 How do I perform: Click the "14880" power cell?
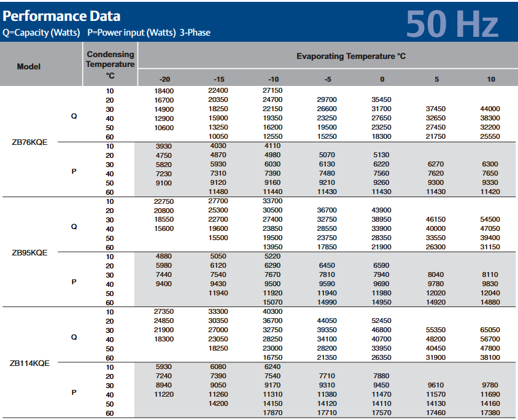click(490, 302)
